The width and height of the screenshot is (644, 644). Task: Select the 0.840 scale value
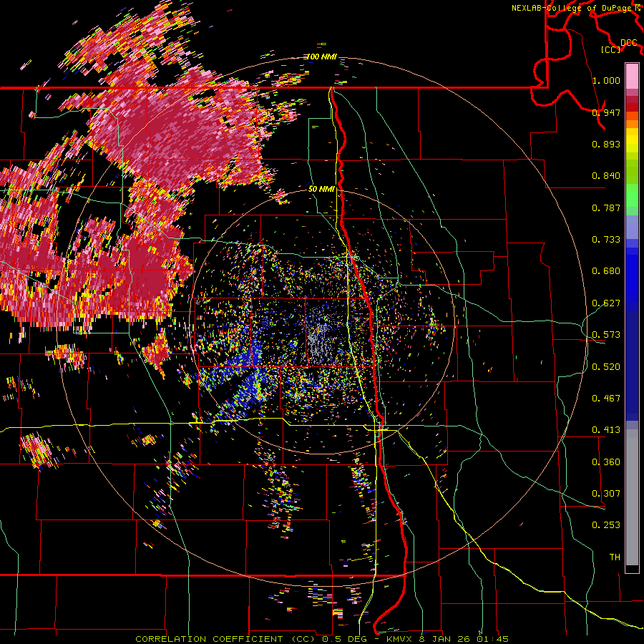pyautogui.click(x=606, y=176)
